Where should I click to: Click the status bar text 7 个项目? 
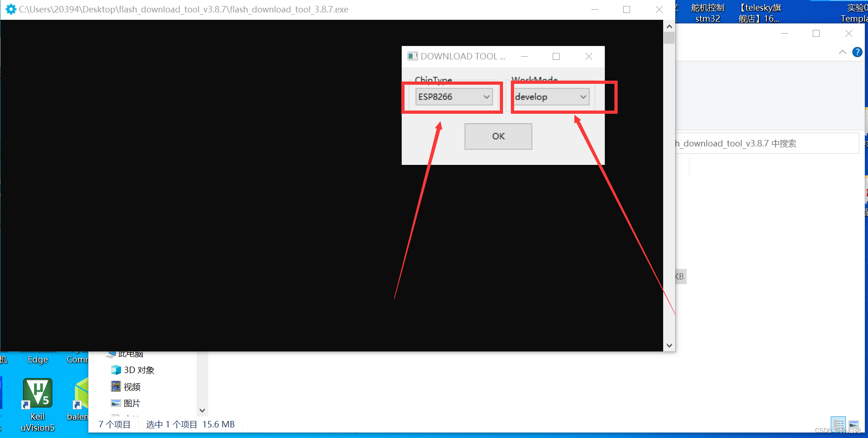[x=115, y=424]
